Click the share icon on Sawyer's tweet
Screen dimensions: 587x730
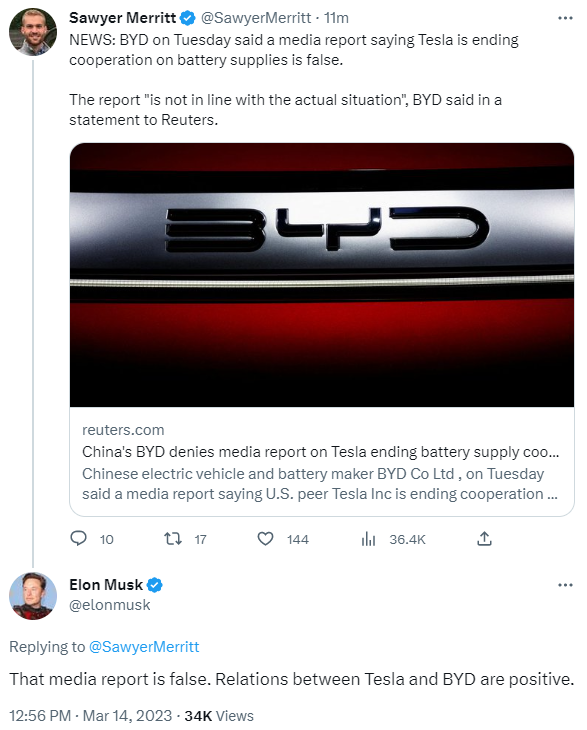[x=484, y=539]
